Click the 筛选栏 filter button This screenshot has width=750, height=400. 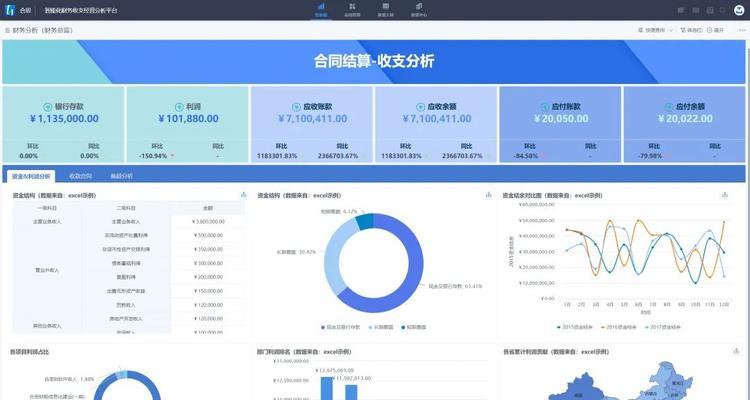pos(691,30)
